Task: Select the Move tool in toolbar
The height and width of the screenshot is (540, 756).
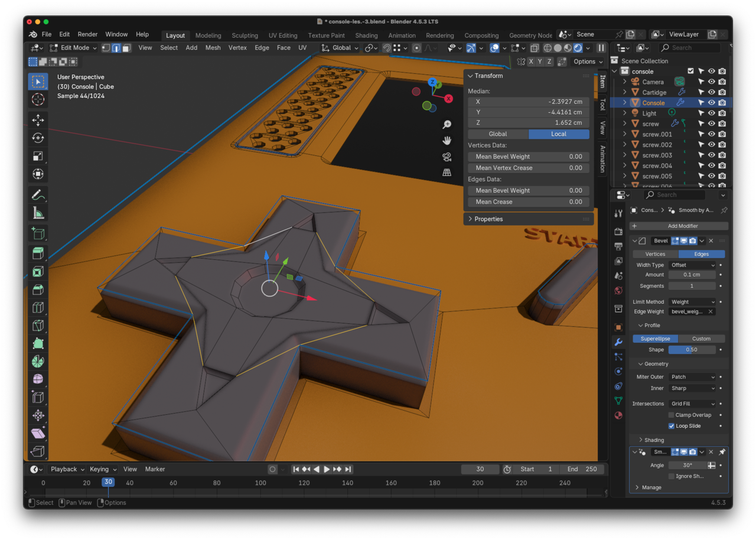Action: click(38, 120)
